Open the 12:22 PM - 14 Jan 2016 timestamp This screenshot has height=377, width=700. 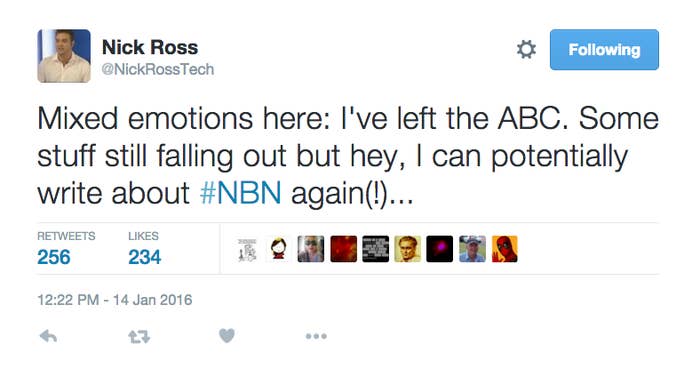click(115, 300)
